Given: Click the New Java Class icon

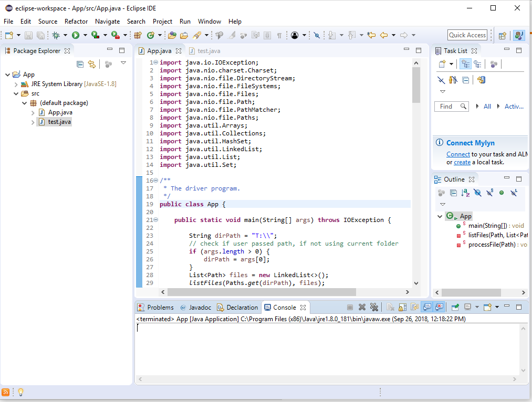Looking at the screenshot, I should [x=150, y=35].
